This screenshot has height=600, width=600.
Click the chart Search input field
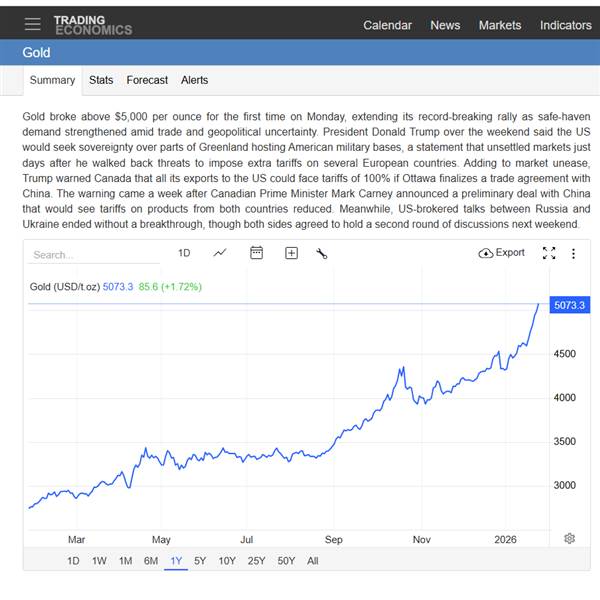click(90, 254)
